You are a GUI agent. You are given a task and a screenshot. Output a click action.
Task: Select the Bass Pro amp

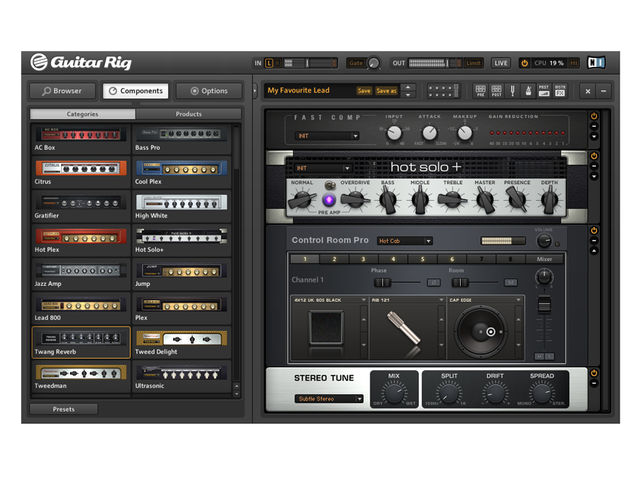click(x=181, y=139)
